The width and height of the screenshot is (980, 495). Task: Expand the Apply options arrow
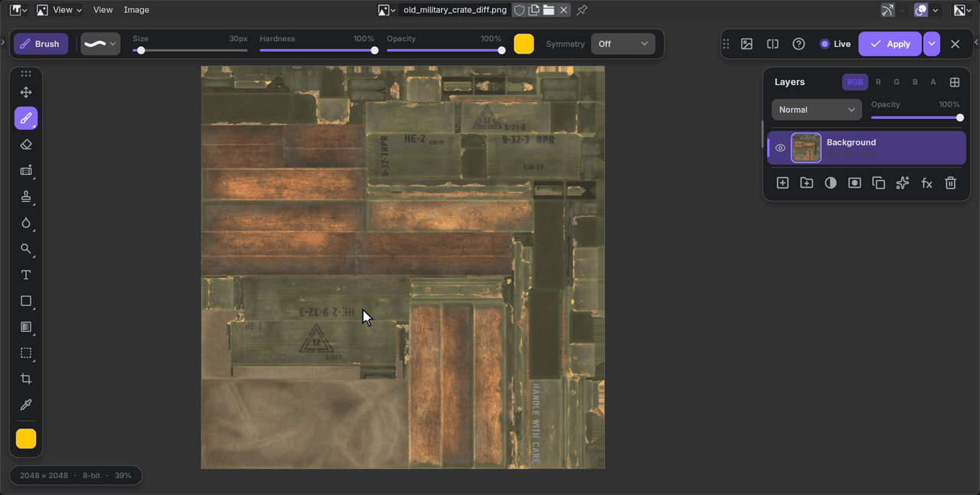coord(931,44)
